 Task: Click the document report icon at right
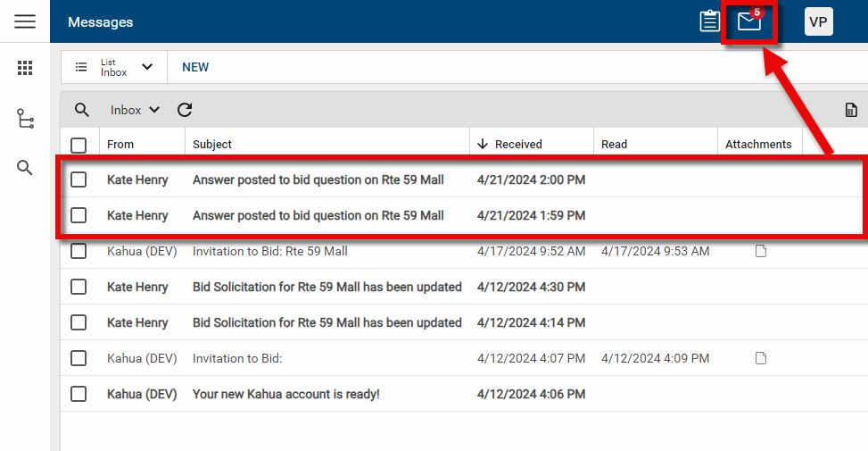[851, 110]
